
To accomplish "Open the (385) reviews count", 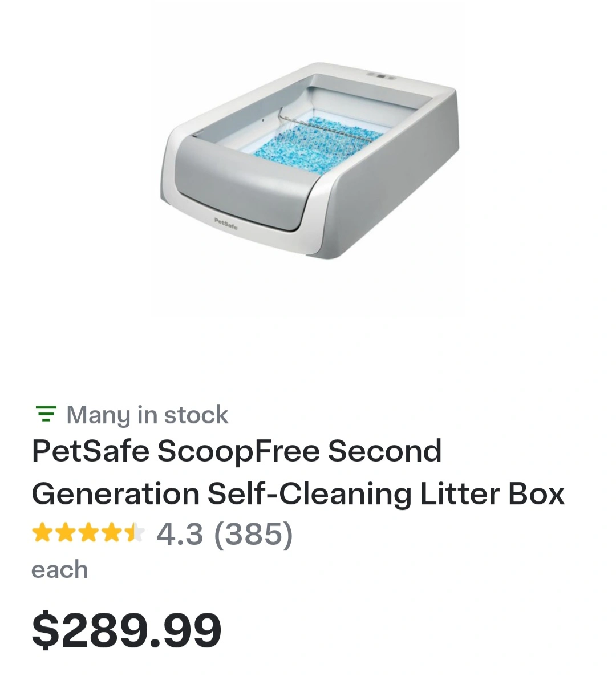I will pos(253,534).
